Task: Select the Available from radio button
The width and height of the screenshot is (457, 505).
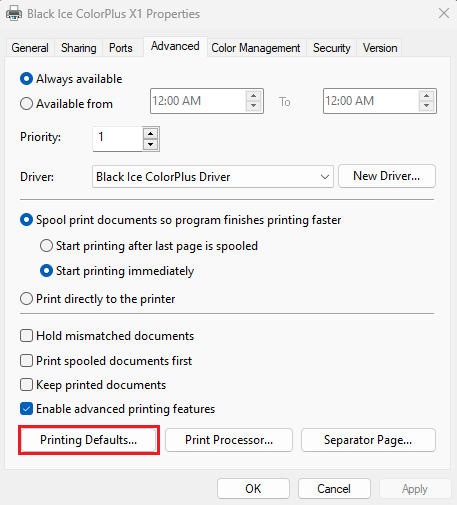Action: pyautogui.click(x=26, y=104)
